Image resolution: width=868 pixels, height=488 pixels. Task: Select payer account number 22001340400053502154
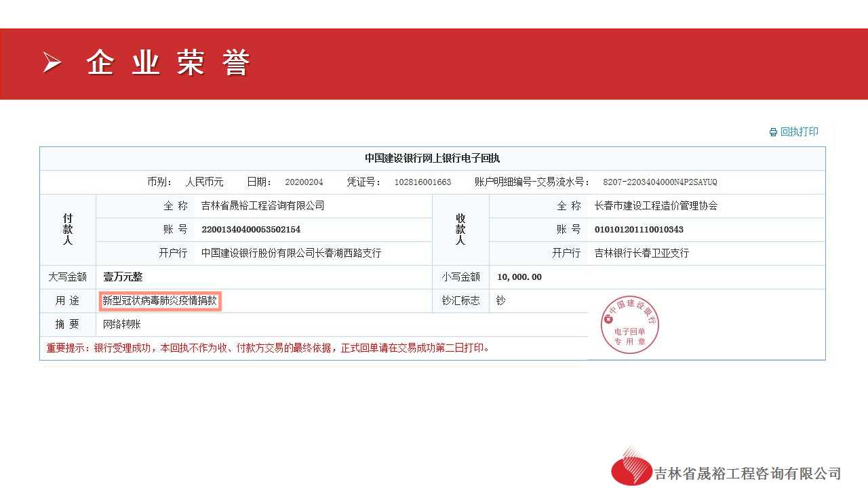point(250,230)
